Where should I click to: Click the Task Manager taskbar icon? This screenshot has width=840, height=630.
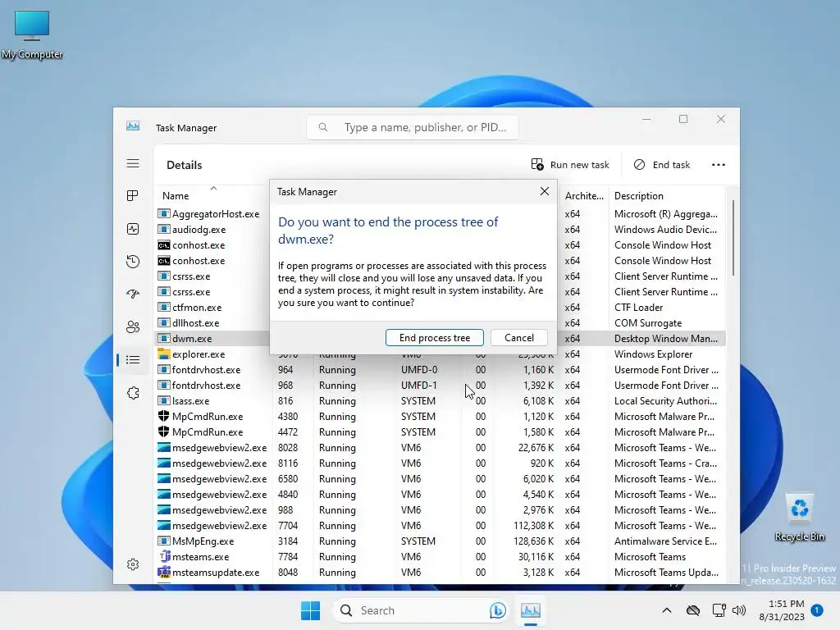point(531,610)
